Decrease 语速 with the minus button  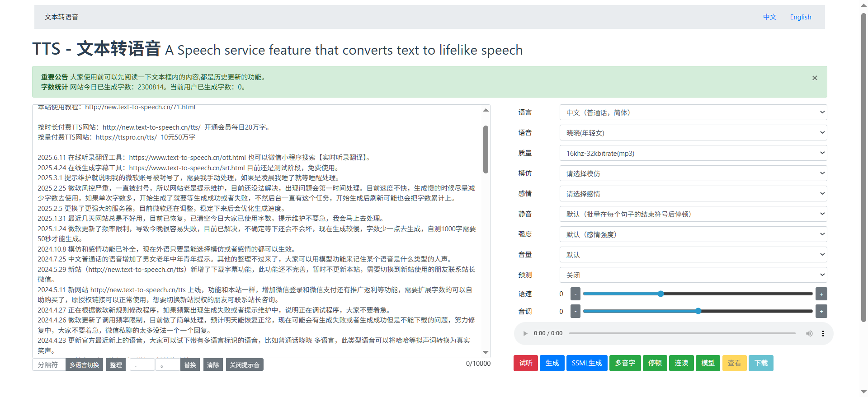point(575,294)
